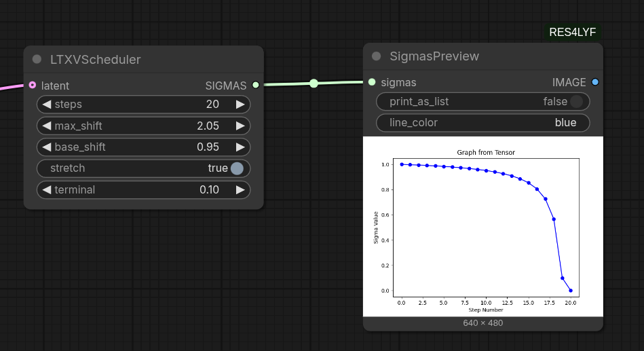Image resolution: width=644 pixels, height=351 pixels.
Task: Click the SIGMAS output label
Action: pos(226,86)
